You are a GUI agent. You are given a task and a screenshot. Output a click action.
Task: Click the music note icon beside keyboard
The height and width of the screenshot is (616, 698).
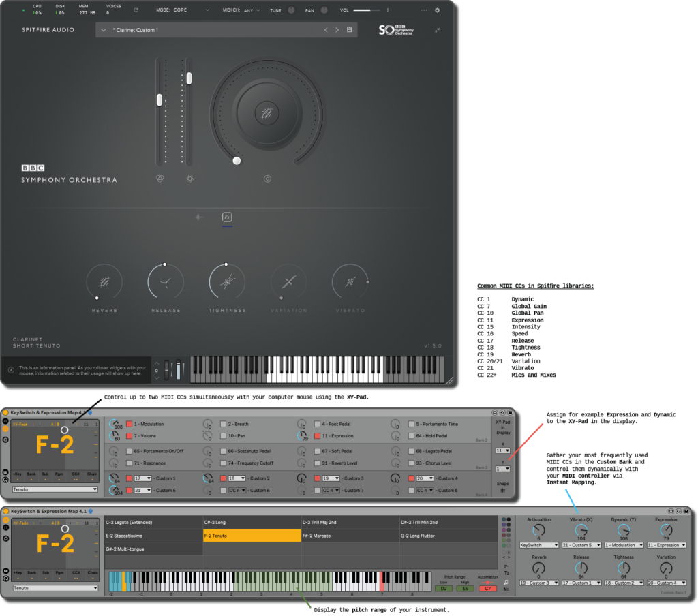click(x=506, y=582)
